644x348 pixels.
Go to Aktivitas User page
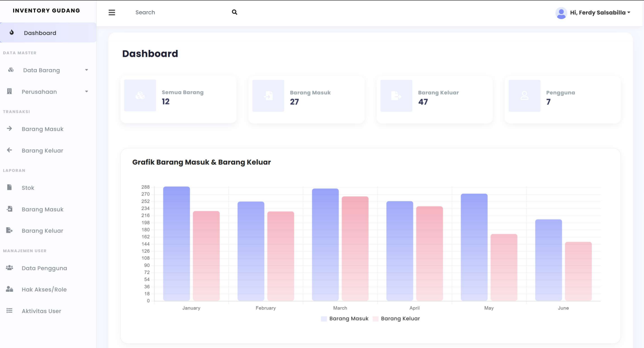pos(41,311)
